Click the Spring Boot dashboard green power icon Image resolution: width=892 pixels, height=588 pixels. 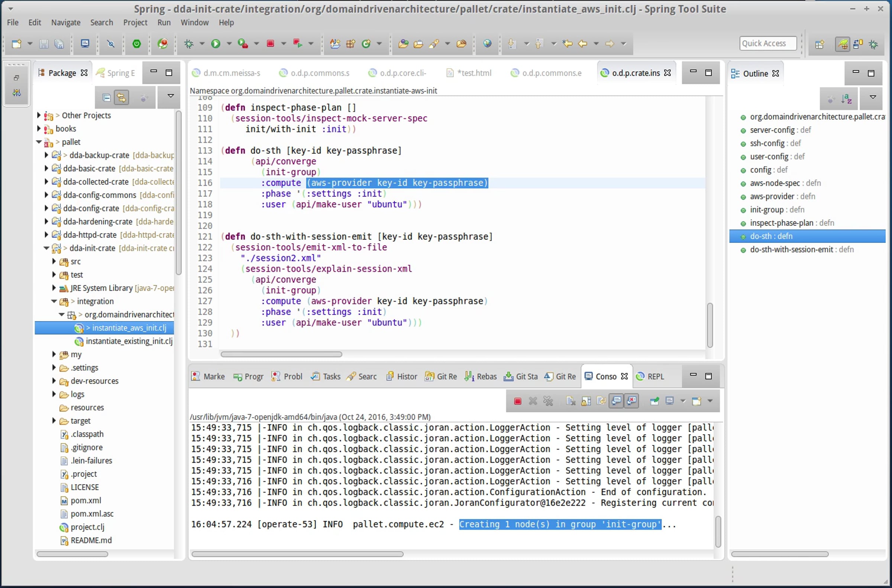click(x=136, y=44)
